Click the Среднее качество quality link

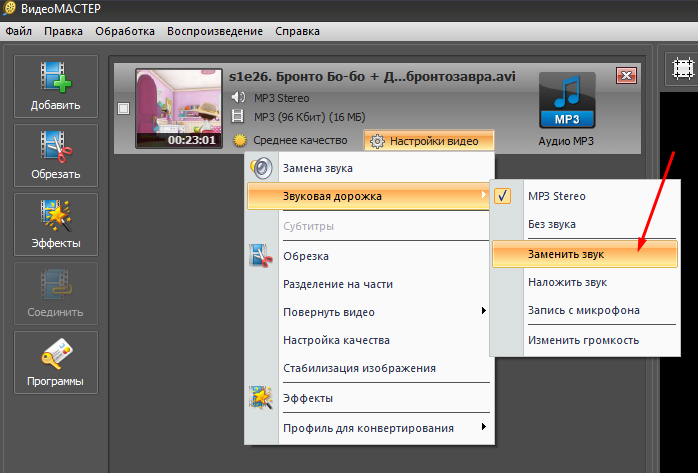tap(300, 140)
